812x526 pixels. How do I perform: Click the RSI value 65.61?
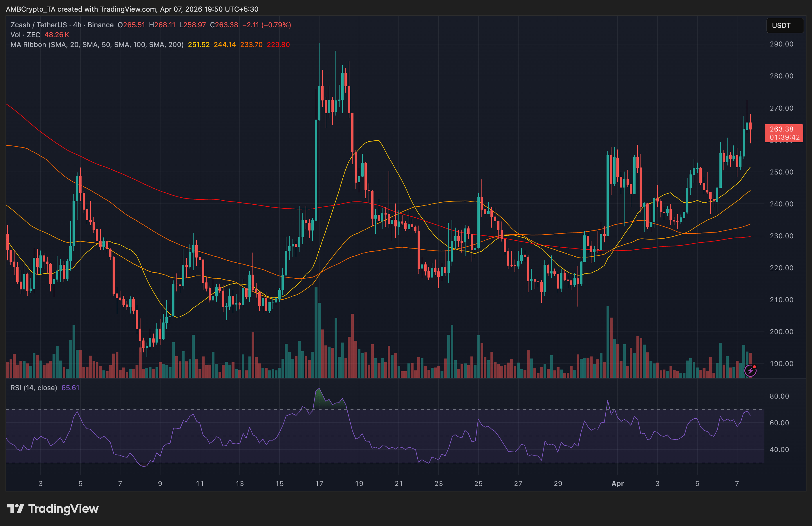(70, 388)
